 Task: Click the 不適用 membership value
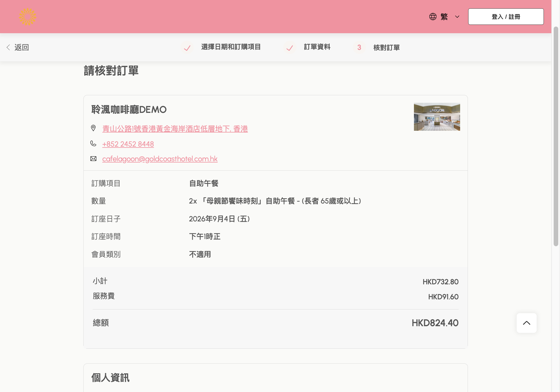pos(200,254)
